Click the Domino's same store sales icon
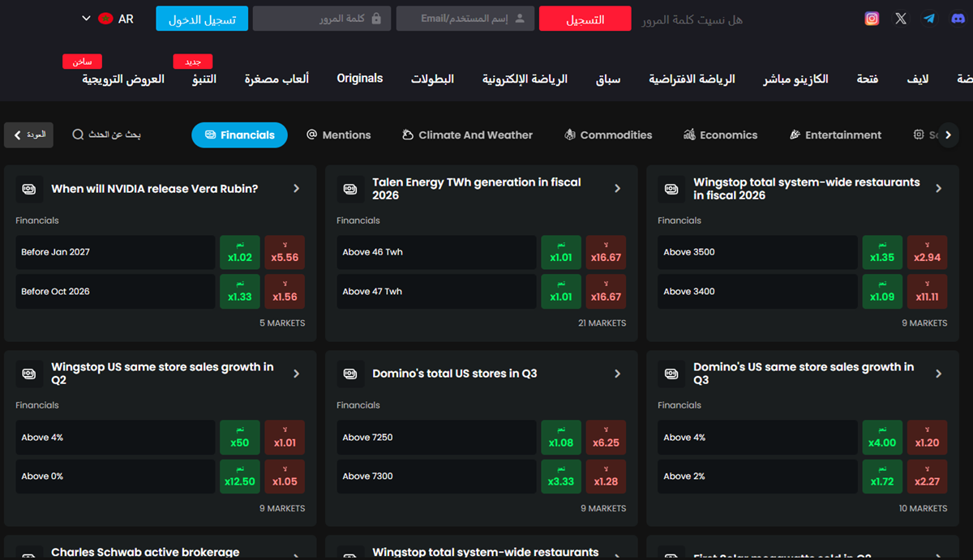This screenshot has height=560, width=973. click(671, 374)
